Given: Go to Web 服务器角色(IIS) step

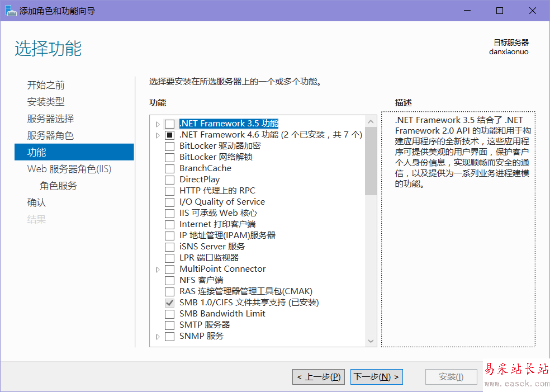Looking at the screenshot, I should point(69,169).
